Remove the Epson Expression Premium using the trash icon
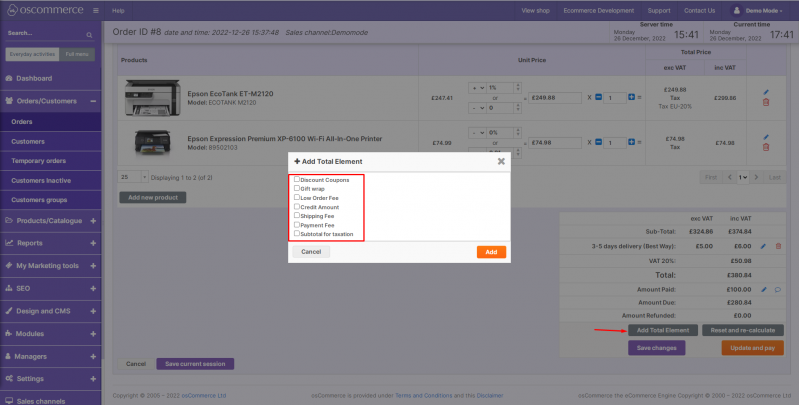Viewport: 799px width, 405px height. pos(766,147)
